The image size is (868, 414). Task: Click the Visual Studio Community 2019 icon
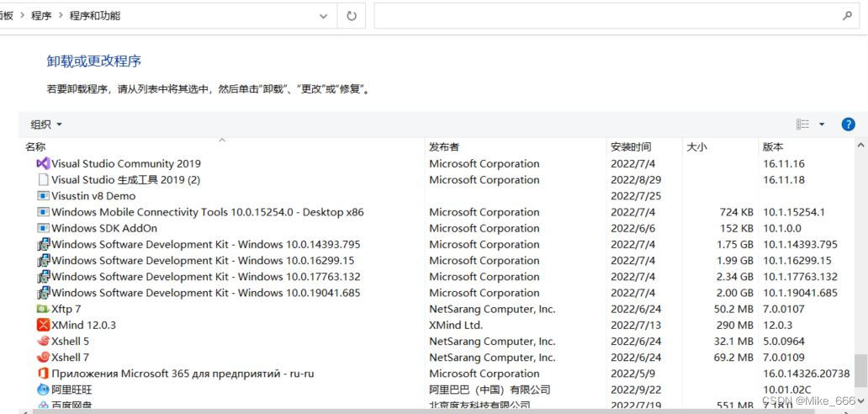click(44, 163)
